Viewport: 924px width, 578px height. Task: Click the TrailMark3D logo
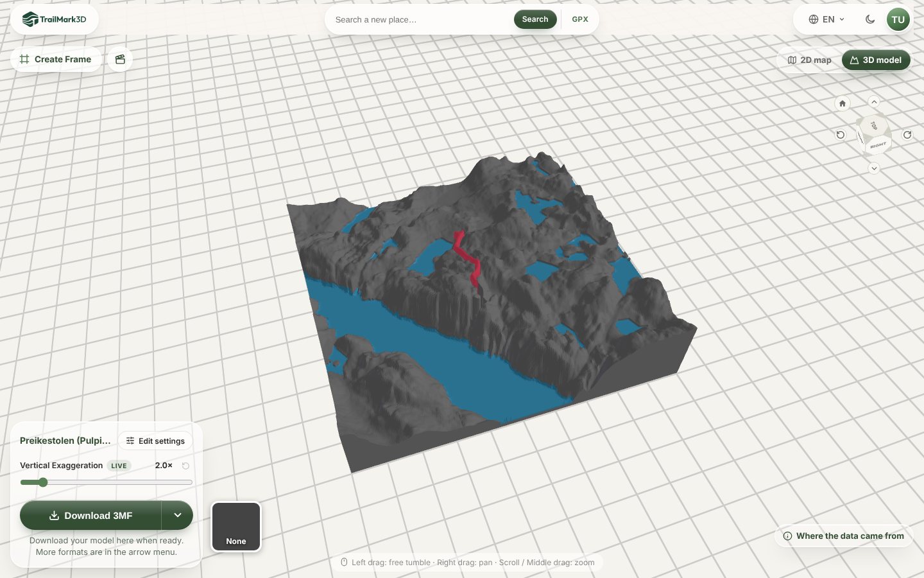pyautogui.click(x=55, y=19)
